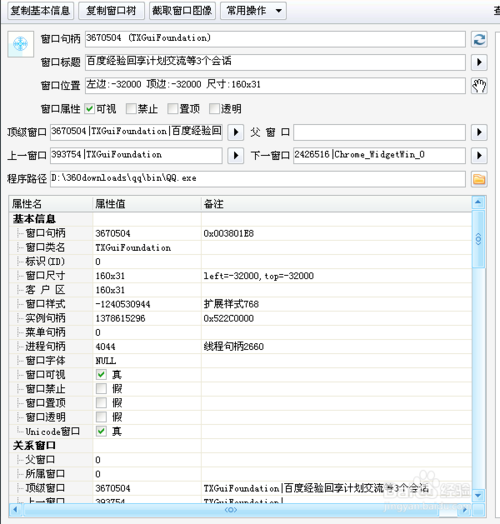Viewport: 500px width, 524px height.
Task: Select the 所属窗口 property row
Action: [240, 474]
